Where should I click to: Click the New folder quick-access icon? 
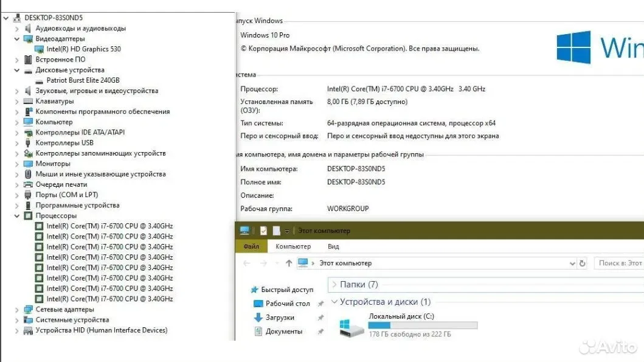tap(277, 231)
